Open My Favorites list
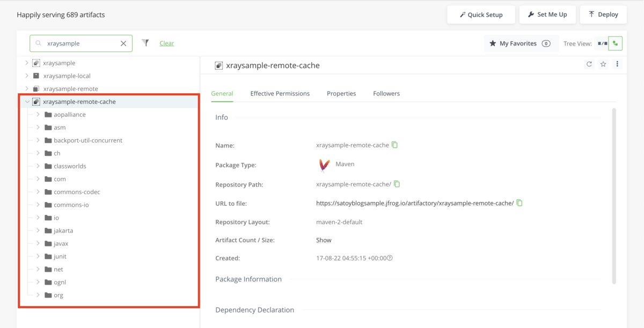This screenshot has height=328, width=644. 520,43
